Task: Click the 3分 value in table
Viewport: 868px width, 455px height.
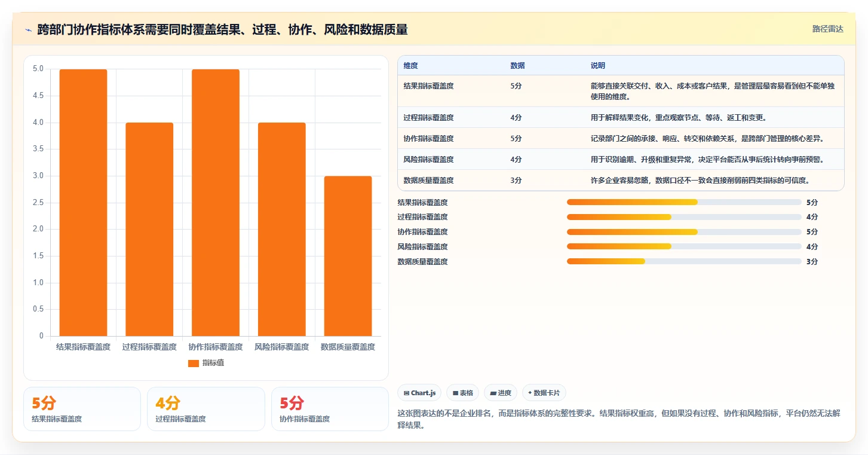Action: [516, 180]
